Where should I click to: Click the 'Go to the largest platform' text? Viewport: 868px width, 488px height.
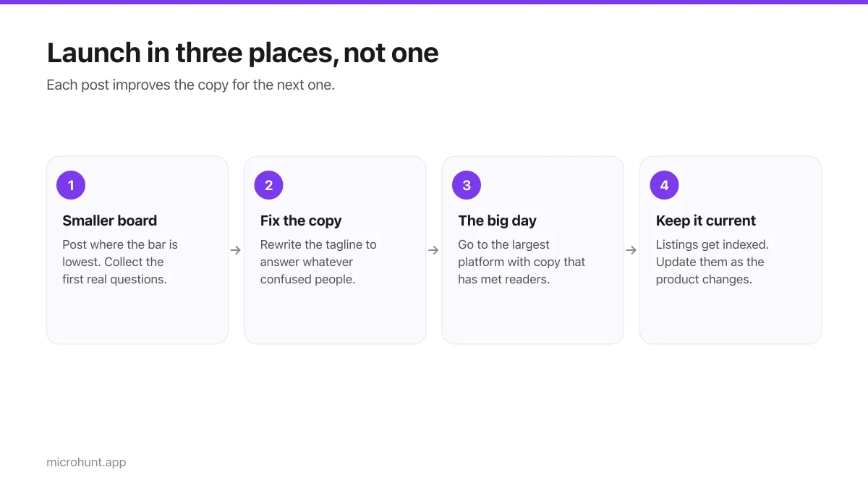(522, 262)
